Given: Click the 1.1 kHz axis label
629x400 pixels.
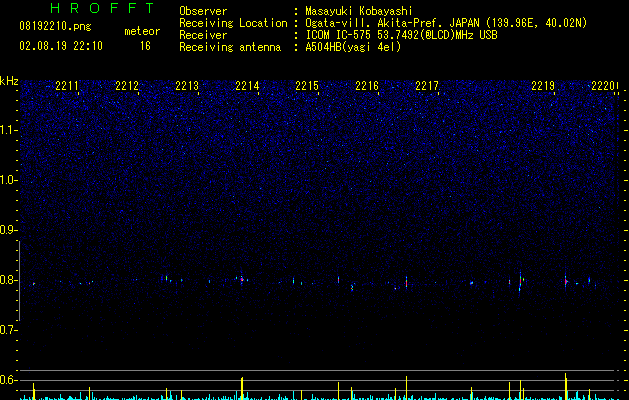Looking at the screenshot, I should coord(8,130).
